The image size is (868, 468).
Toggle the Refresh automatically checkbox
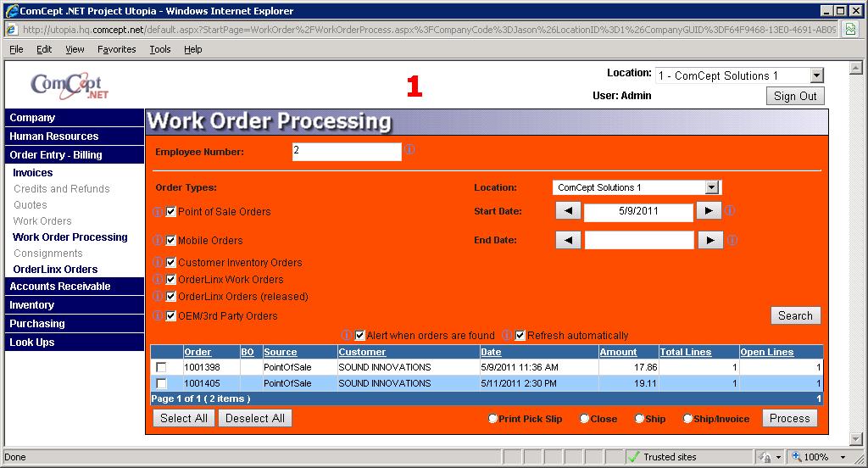pos(520,336)
